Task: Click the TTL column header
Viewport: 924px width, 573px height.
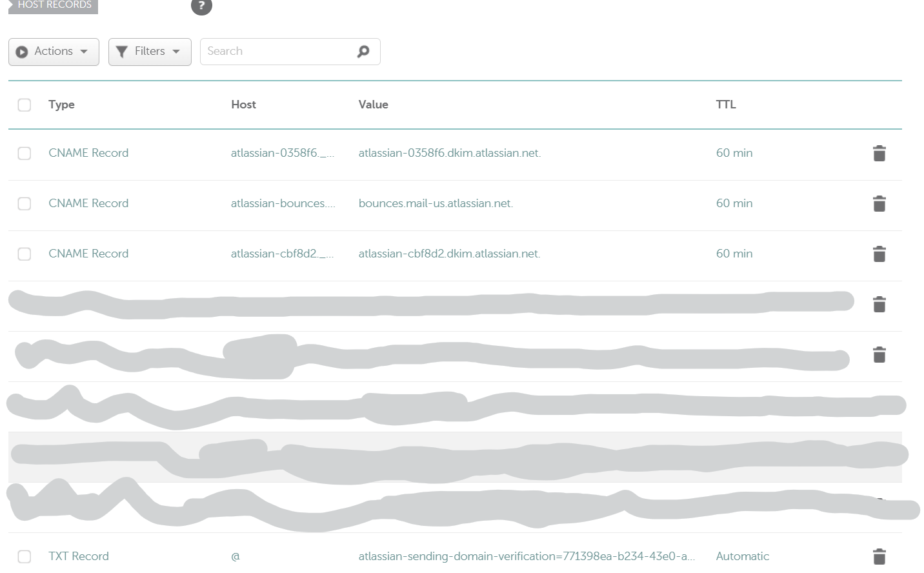Action: 726,105
